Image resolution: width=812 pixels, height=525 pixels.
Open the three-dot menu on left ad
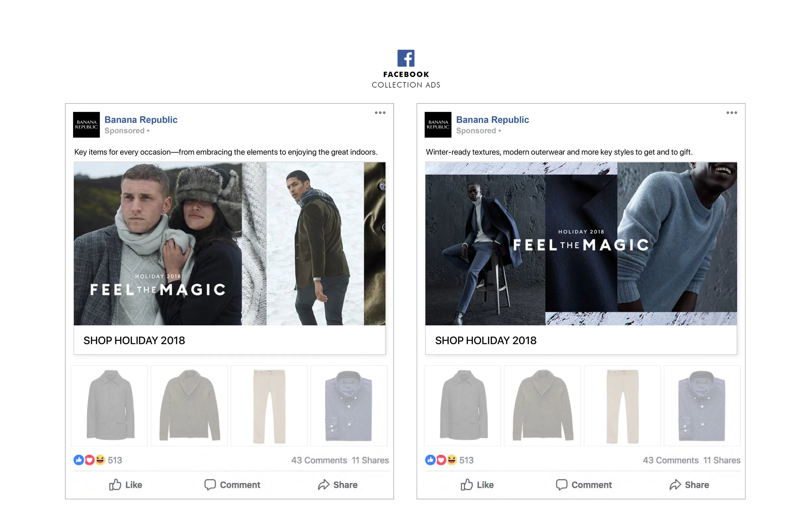click(380, 113)
